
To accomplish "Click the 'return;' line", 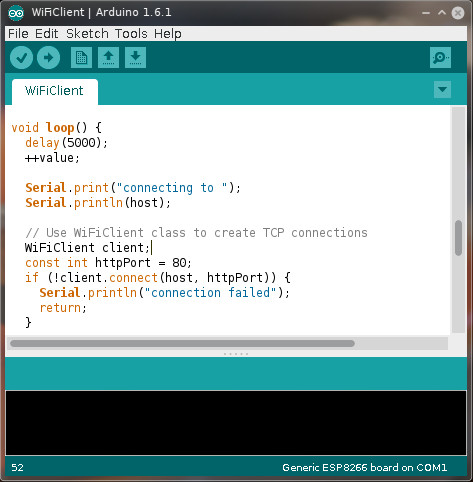I will click(x=63, y=308).
